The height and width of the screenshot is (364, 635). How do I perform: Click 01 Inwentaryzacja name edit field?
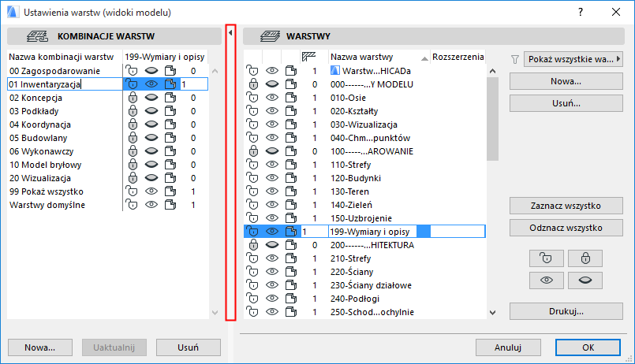[65, 84]
